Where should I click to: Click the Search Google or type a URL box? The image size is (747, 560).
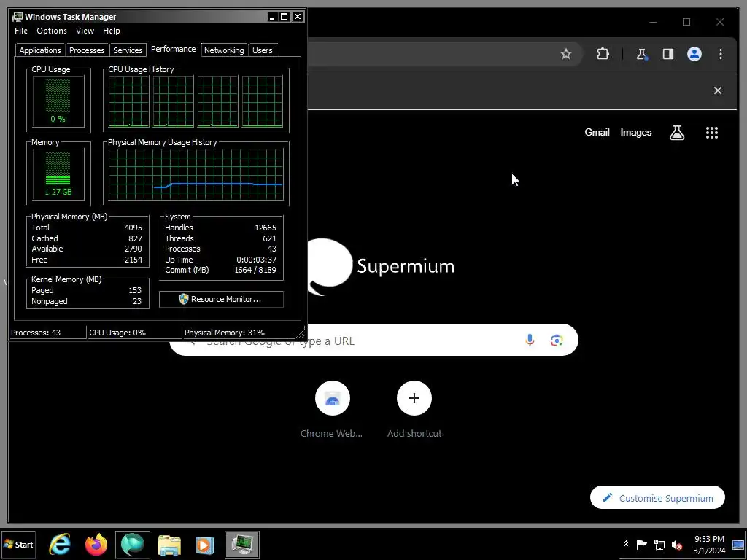373,340
